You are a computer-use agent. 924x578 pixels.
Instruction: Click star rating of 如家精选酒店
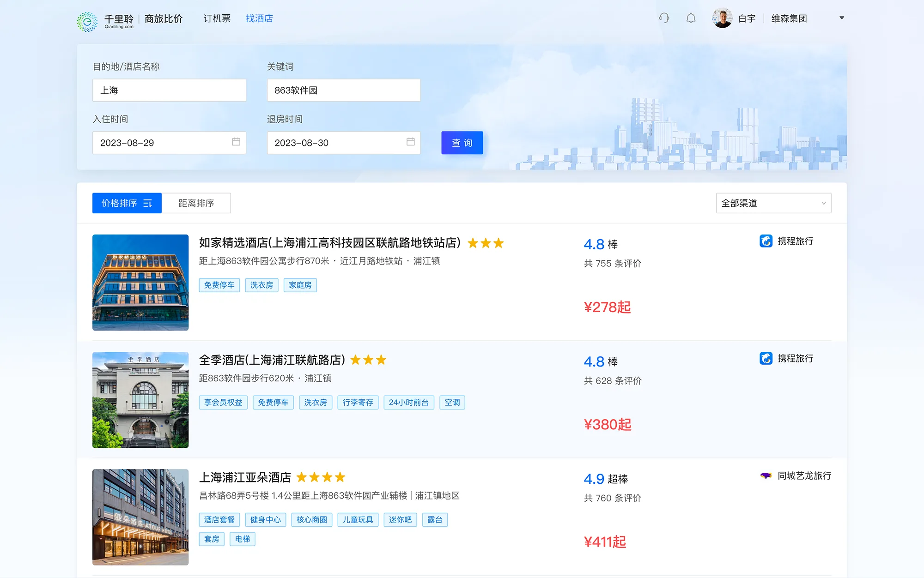pos(486,243)
